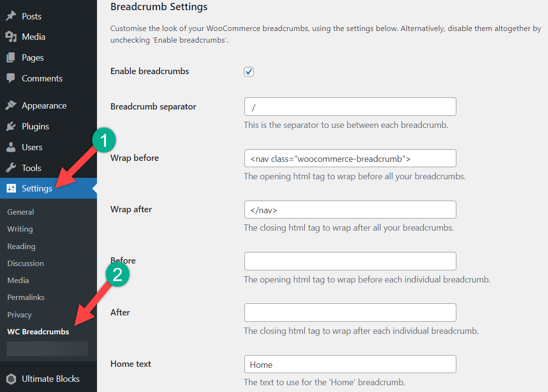Click the Home text input field
The width and height of the screenshot is (548, 392).
[350, 364]
